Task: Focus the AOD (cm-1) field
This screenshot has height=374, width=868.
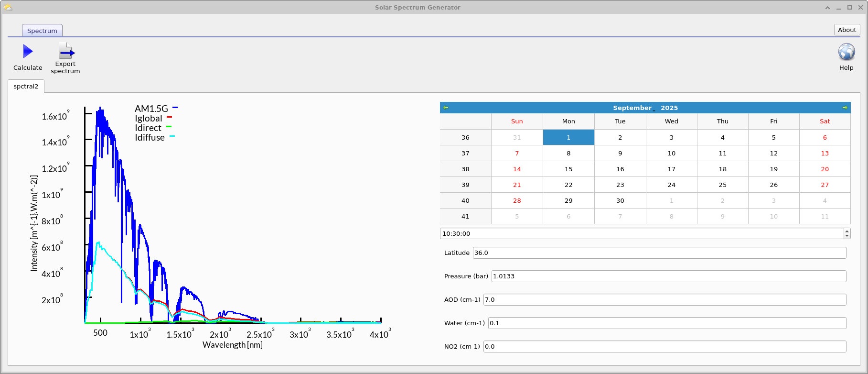Action: click(x=664, y=300)
